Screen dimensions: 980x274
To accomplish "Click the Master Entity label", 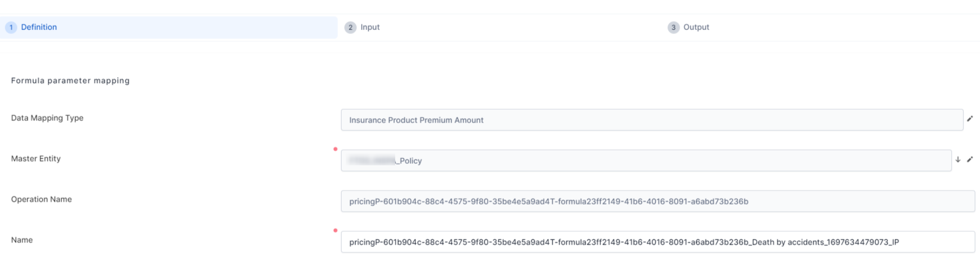I will [x=36, y=159].
